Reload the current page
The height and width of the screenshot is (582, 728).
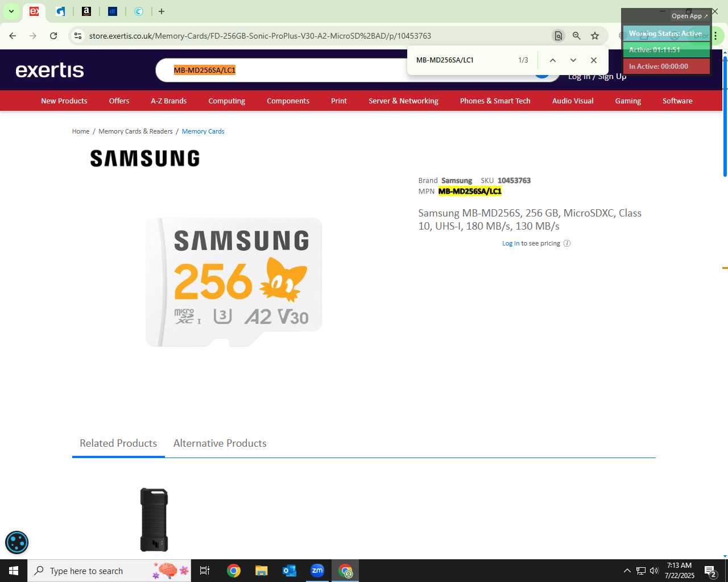pos(53,36)
